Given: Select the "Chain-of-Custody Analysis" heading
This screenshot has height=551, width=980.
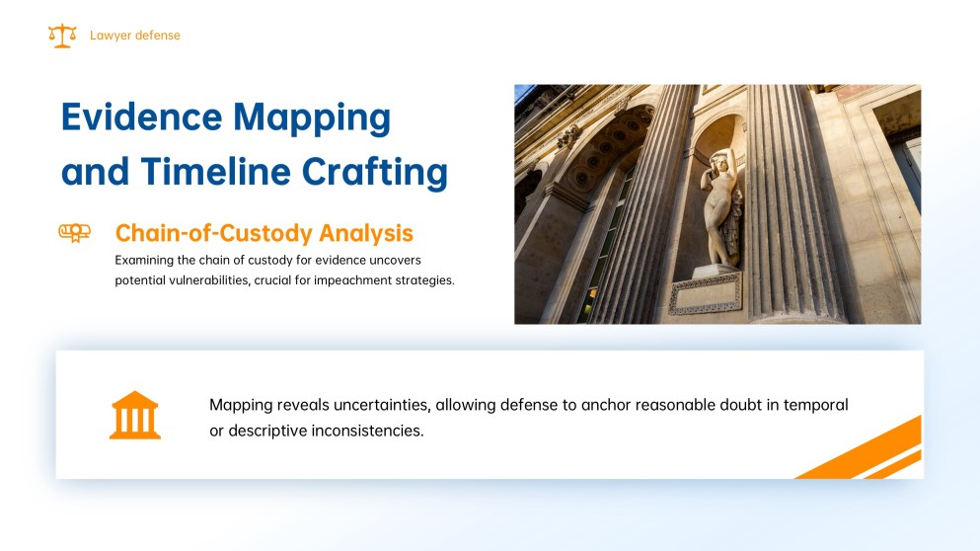Looking at the screenshot, I should (264, 233).
